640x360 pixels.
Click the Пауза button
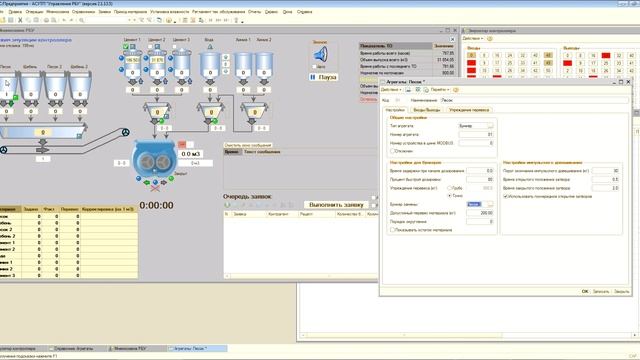coord(324,77)
